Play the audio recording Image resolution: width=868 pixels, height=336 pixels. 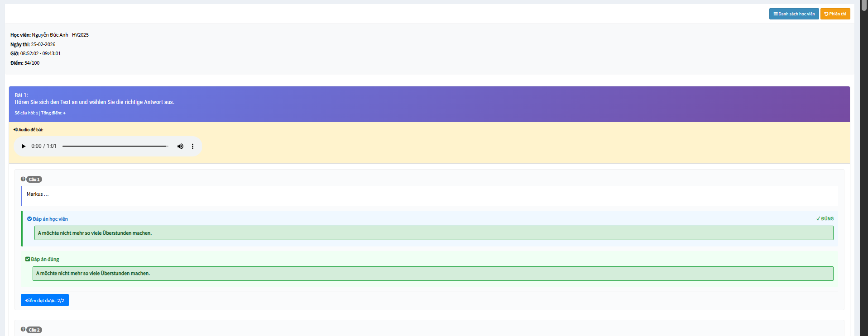pos(24,146)
